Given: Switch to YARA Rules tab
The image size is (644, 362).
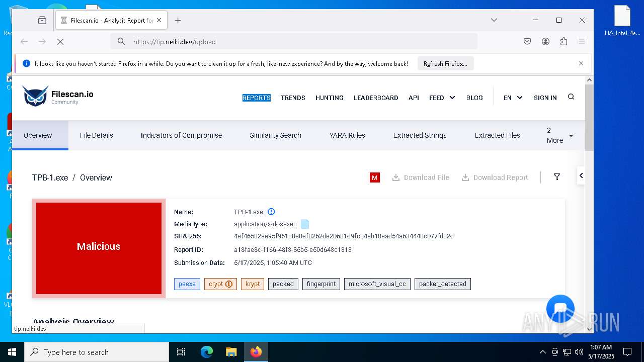Looking at the screenshot, I should pos(347,135).
